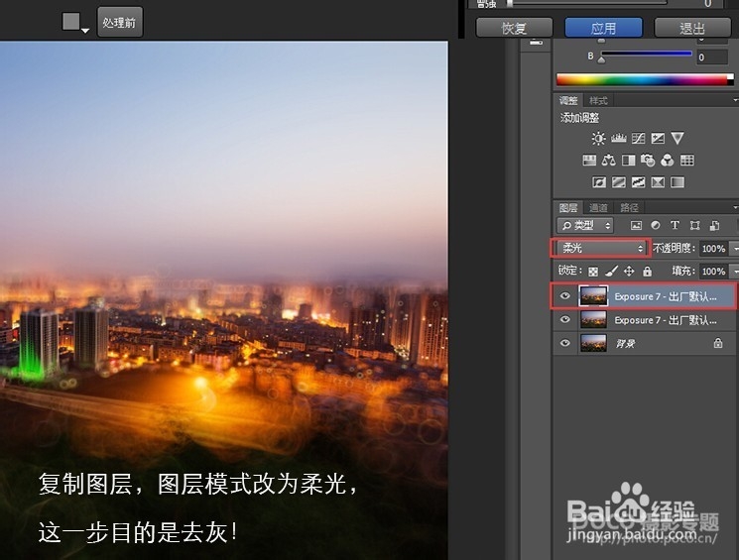Select the 背景 layer name

tap(625, 344)
